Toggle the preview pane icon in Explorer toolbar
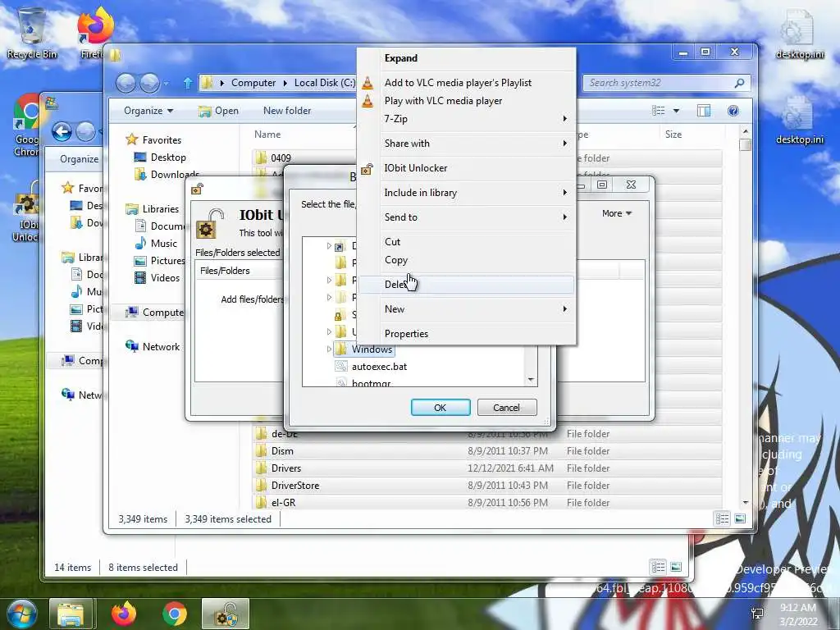840x630 pixels. [704, 111]
